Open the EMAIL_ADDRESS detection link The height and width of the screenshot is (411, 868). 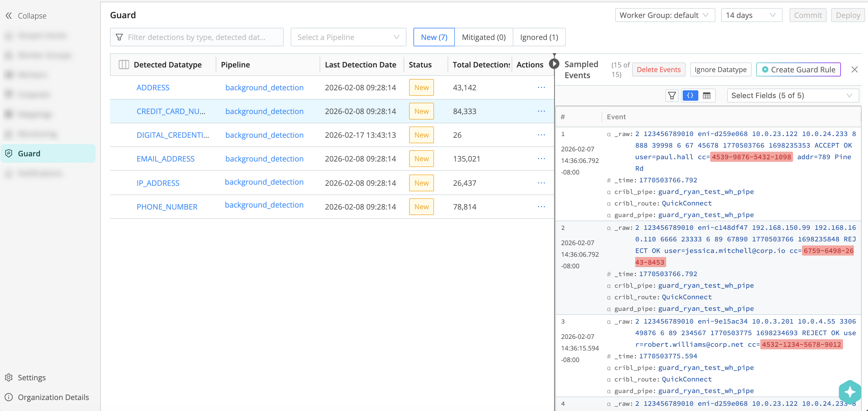pos(165,158)
